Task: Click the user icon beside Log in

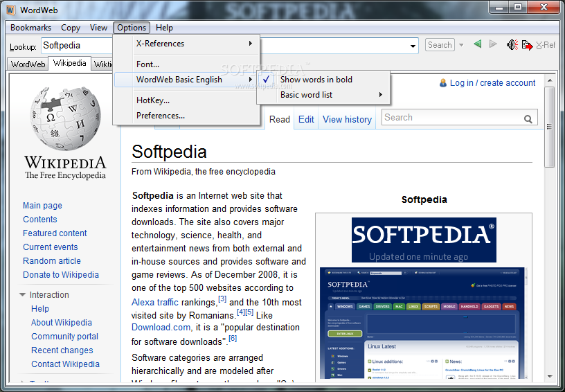Action: (443, 83)
